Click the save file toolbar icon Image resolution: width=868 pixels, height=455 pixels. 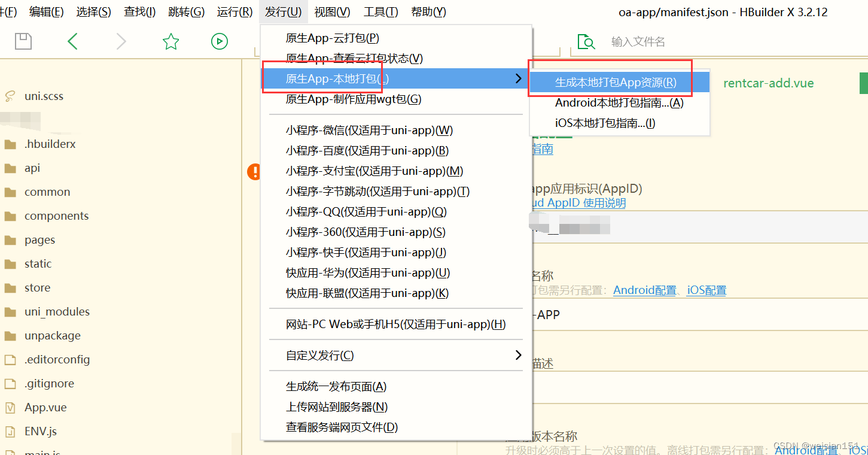pyautogui.click(x=23, y=41)
